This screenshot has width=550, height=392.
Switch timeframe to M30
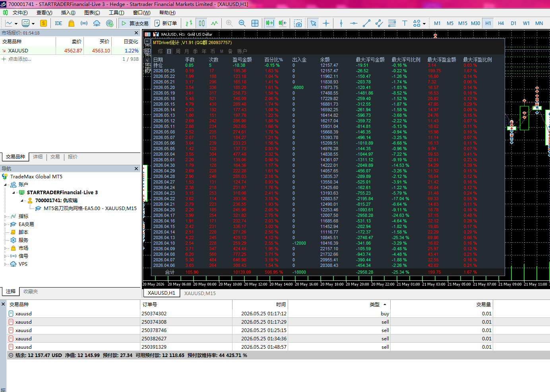(475, 23)
